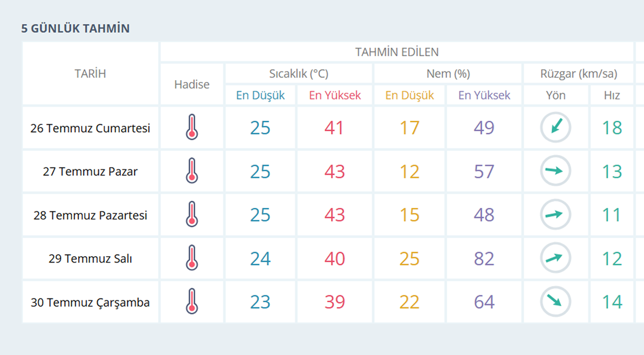Click the thermometer icon for 29 Temmuz Salı

(192, 259)
